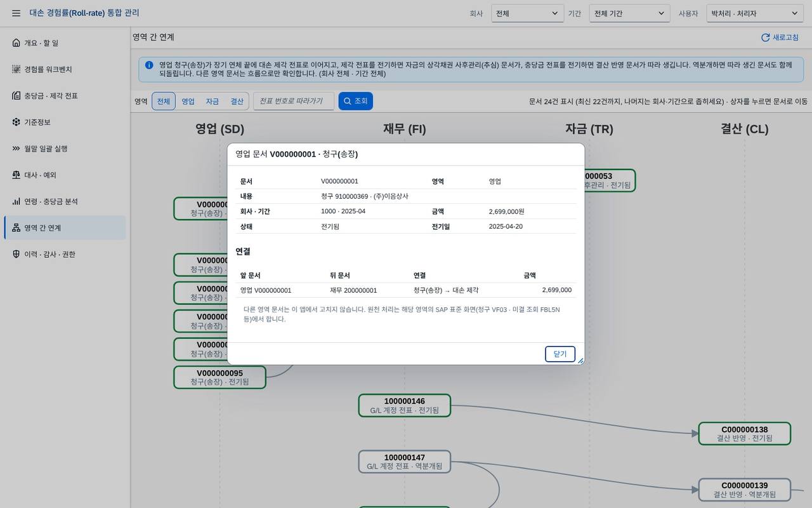
Task: Close the dialog with 닫기 button
Action: click(560, 354)
